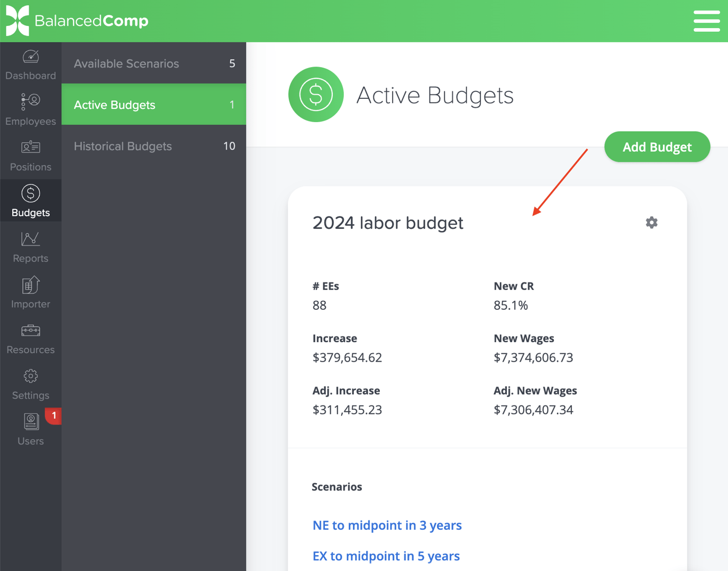Viewport: 728px width, 571px height.
Task: Open the Positions sidebar icon
Action: pos(31,147)
